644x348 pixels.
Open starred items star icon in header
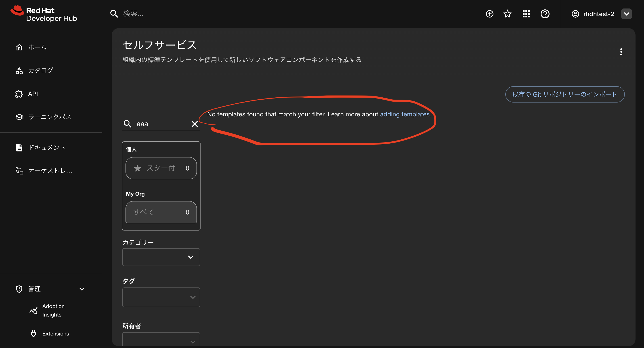[507, 14]
